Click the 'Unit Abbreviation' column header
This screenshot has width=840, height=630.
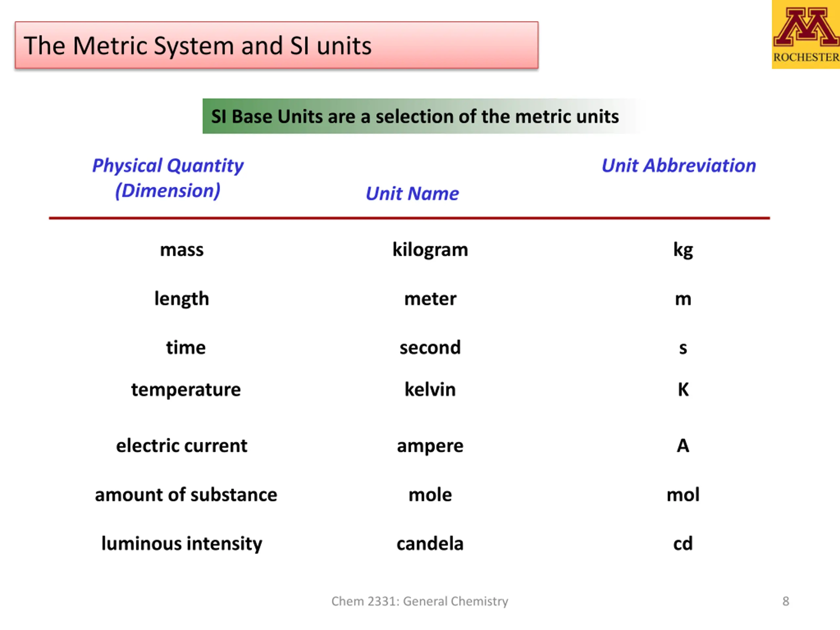(x=679, y=166)
